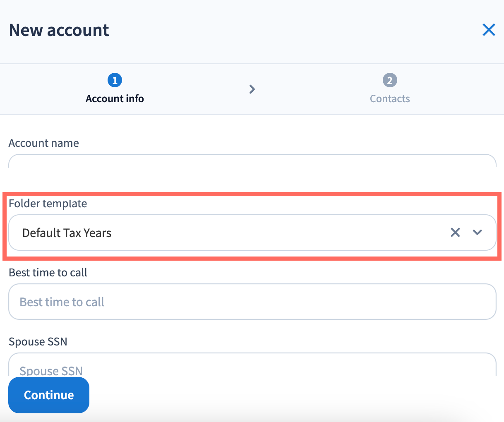Click the step 2 number circle
The width and height of the screenshot is (504, 422).
tap(390, 80)
